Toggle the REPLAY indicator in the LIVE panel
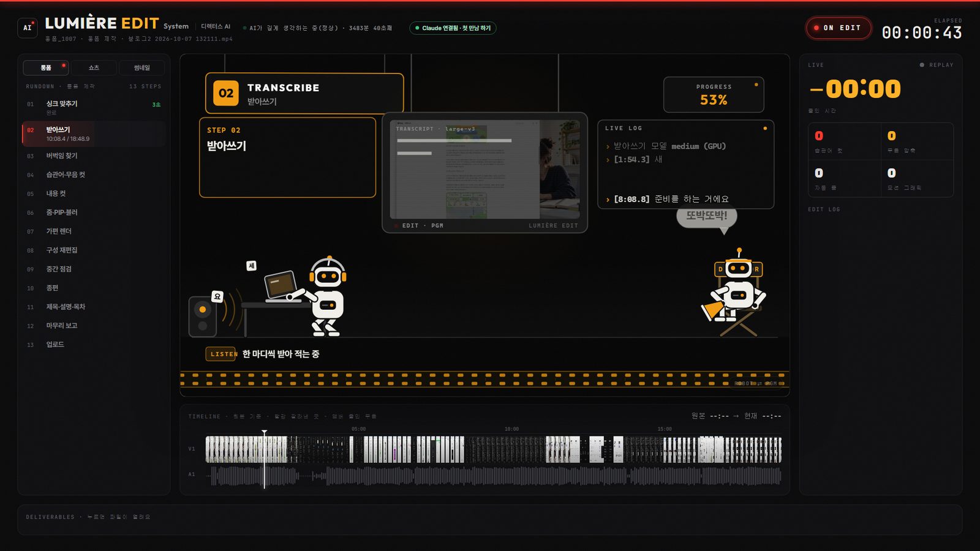The height and width of the screenshot is (551, 980). pos(937,65)
